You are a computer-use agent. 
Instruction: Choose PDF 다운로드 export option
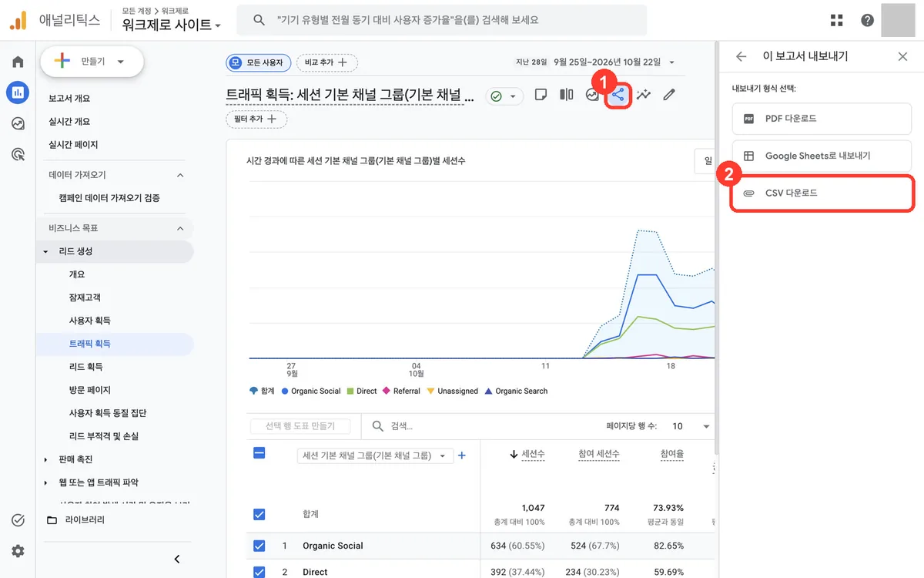tap(822, 119)
